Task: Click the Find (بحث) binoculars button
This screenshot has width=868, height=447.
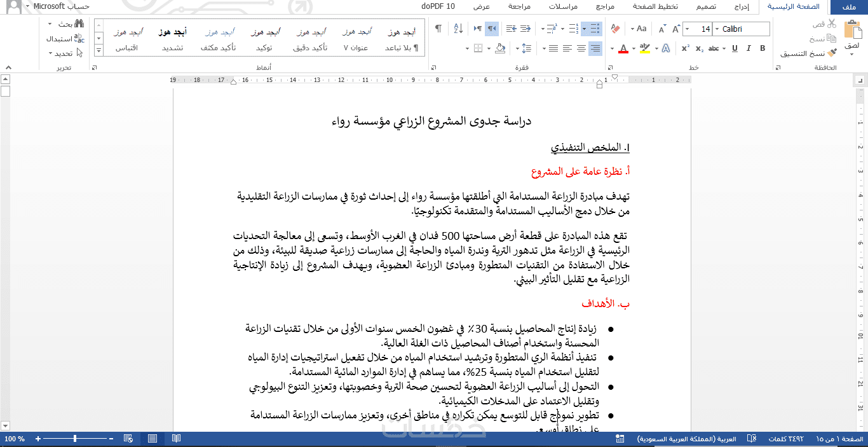Action: click(x=71, y=24)
